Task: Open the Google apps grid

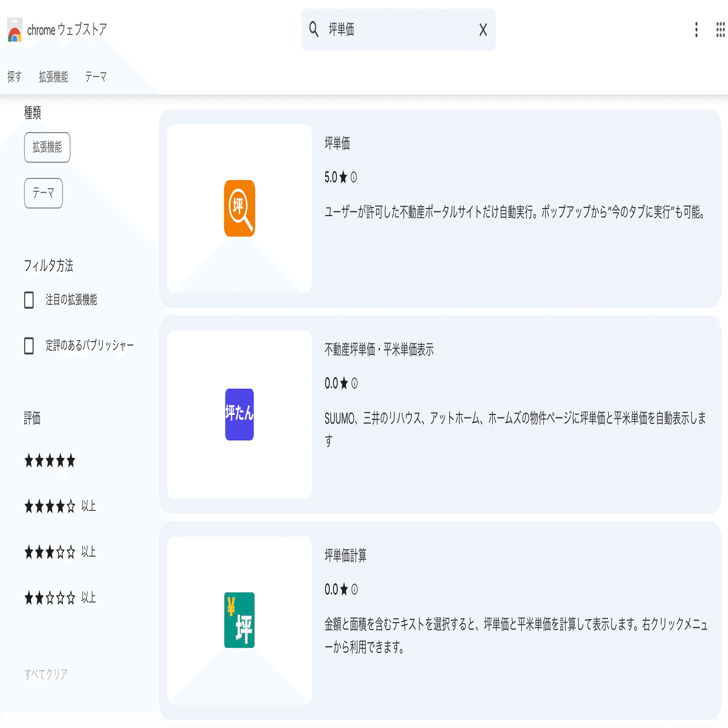Action: click(x=720, y=30)
